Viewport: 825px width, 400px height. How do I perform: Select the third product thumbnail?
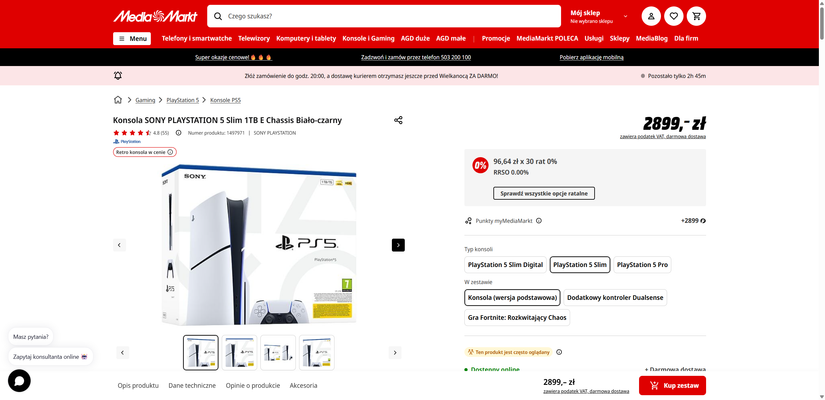278,353
